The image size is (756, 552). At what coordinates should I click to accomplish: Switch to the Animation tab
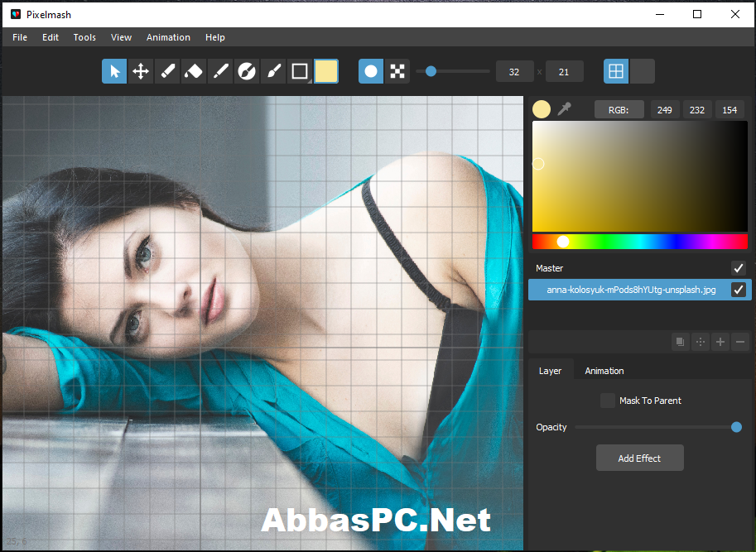click(x=604, y=371)
